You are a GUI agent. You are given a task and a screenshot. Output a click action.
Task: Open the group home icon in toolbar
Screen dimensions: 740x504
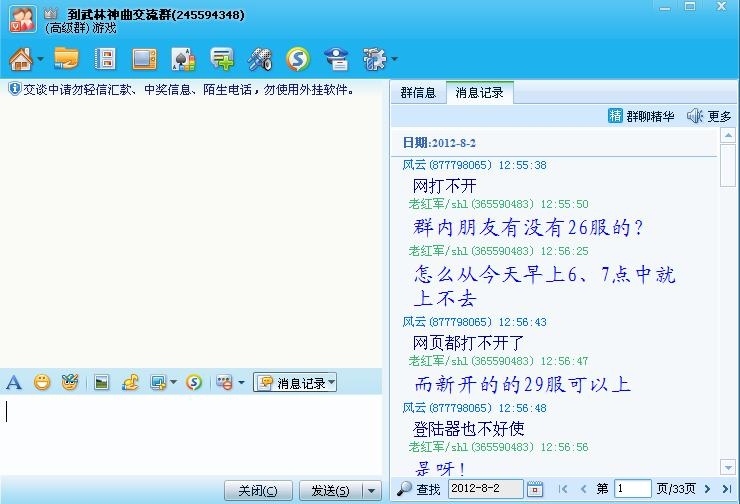tap(21, 59)
